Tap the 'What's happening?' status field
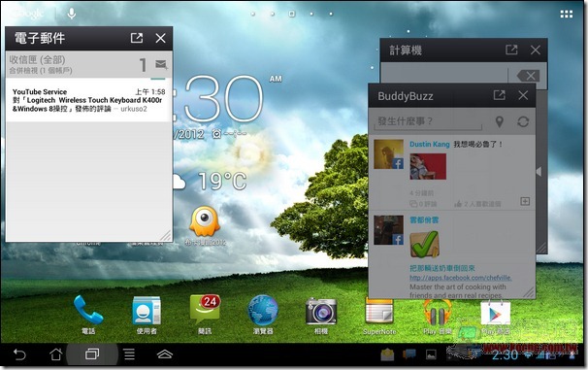Viewport: 588px width, 370px height. [x=429, y=121]
